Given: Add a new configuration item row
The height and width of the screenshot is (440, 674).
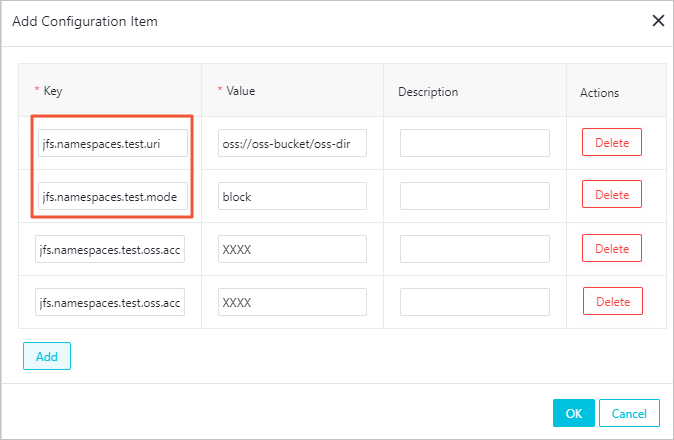Looking at the screenshot, I should (47, 356).
